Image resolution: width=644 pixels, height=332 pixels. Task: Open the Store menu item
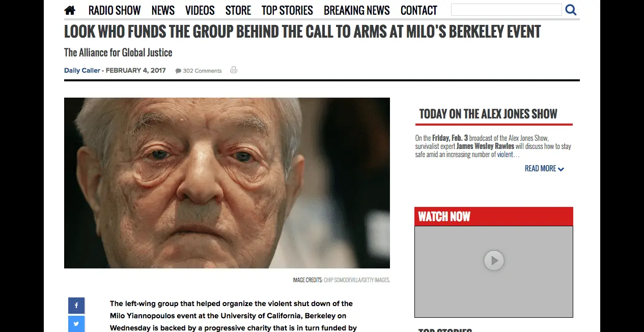pyautogui.click(x=238, y=10)
